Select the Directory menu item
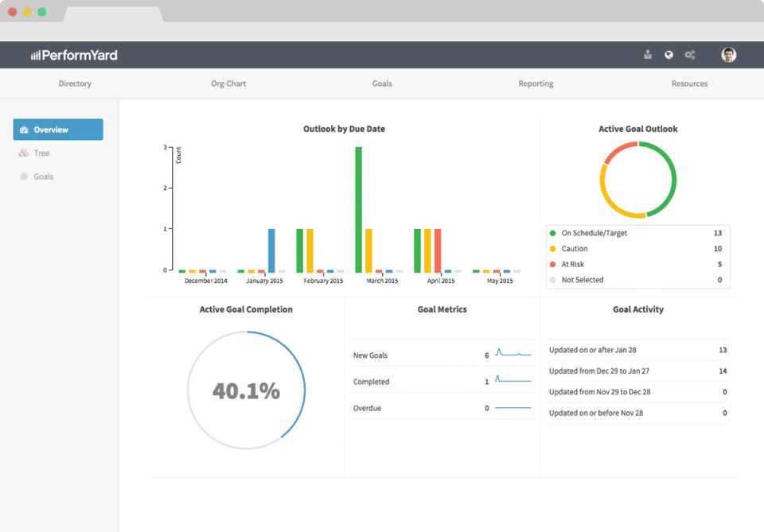Screen dimensions: 764x532 click(75, 83)
